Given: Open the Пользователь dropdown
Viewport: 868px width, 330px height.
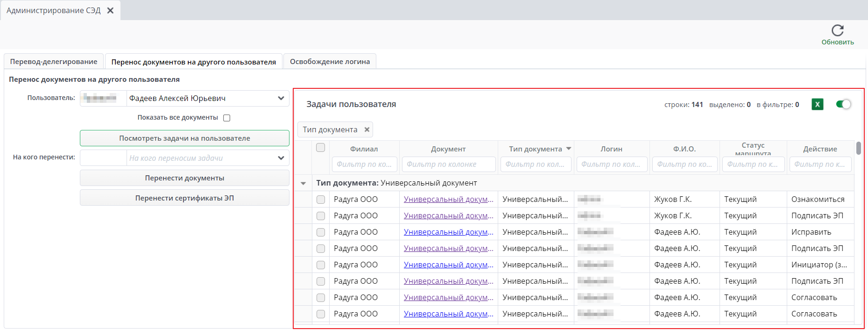Looking at the screenshot, I should [x=281, y=98].
